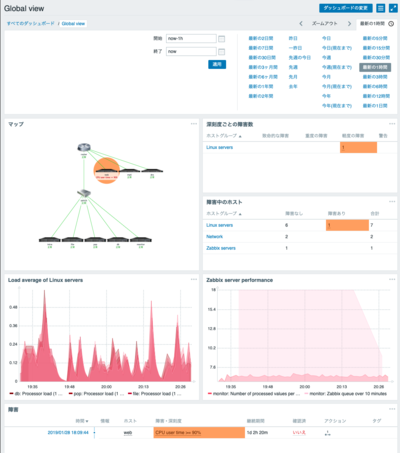Click the Global view breadcrumb link
The image size is (400, 453).
coord(73,24)
